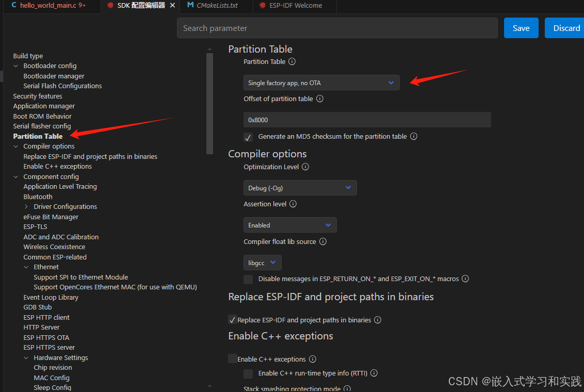Select Application Level Tracing in the tree

coord(60,187)
